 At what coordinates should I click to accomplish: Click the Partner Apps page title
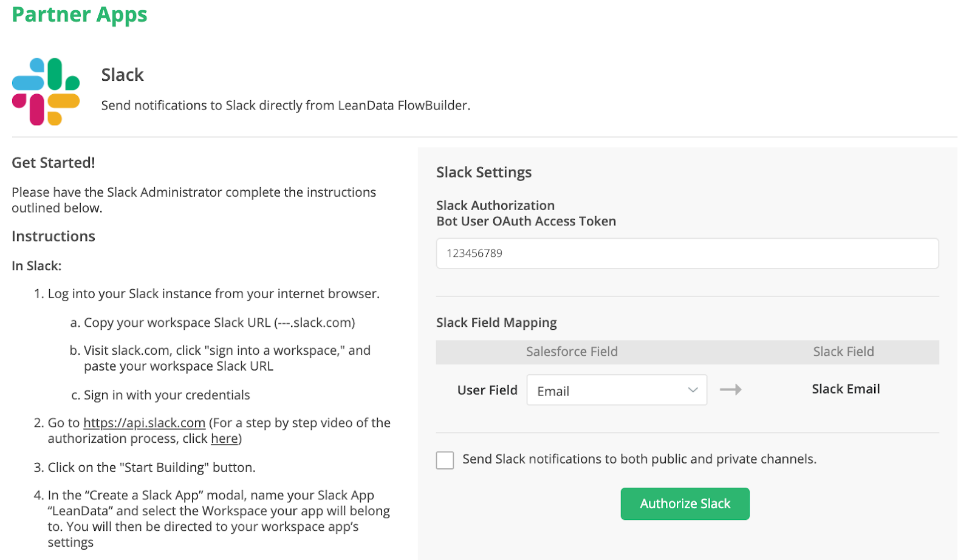79,14
